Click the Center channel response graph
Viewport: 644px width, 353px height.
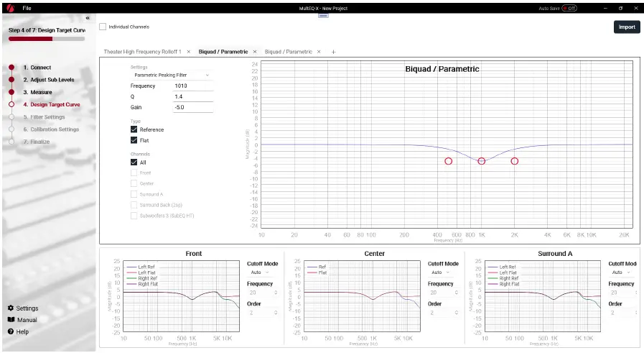[x=362, y=295]
